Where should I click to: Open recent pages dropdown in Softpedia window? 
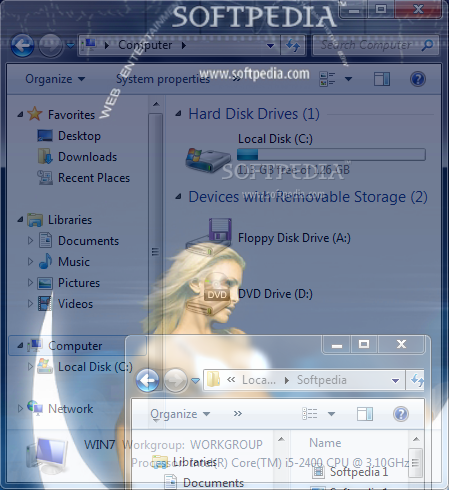196,380
